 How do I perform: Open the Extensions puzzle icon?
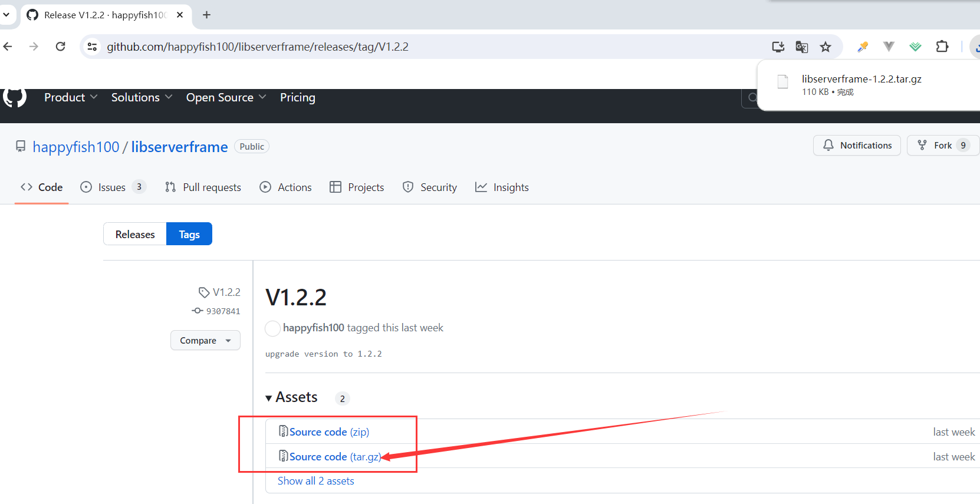942,47
